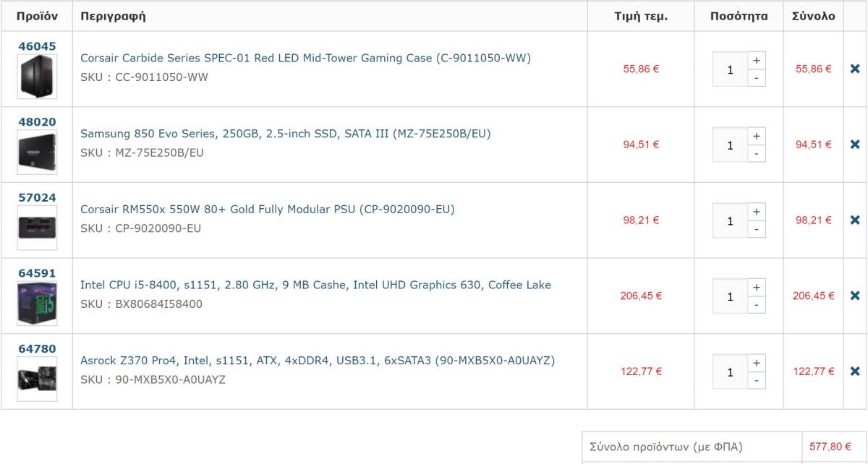Image resolution: width=868 pixels, height=464 pixels.
Task: Open Samsung 850 Evo SSD thumbnail image
Action: tap(37, 152)
